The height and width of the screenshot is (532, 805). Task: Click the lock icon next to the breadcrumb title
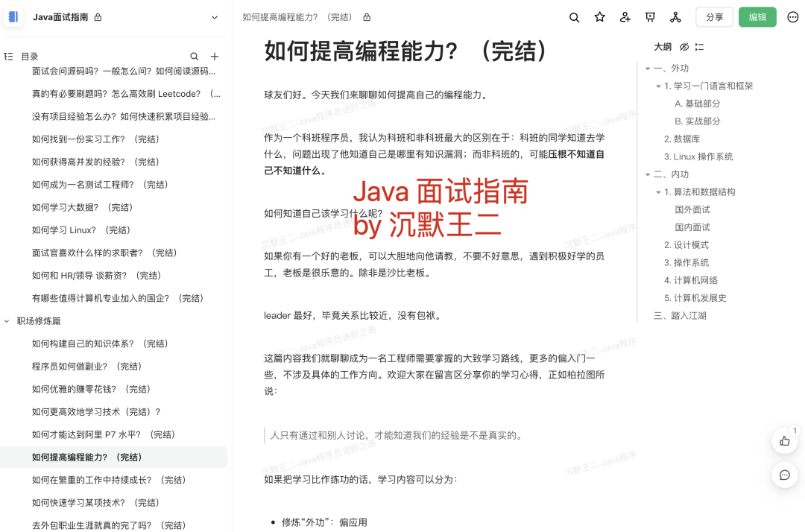pyautogui.click(x=367, y=17)
